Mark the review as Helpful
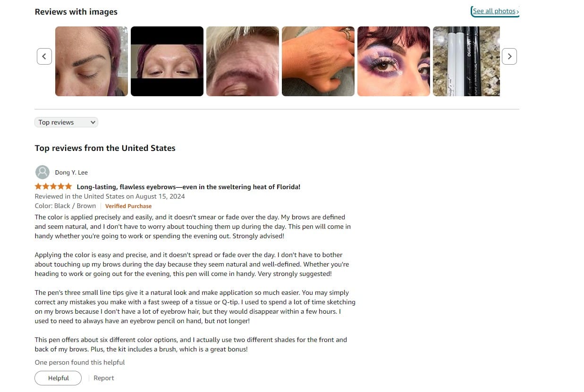Viewport: 584px width, 392px height. [58, 378]
